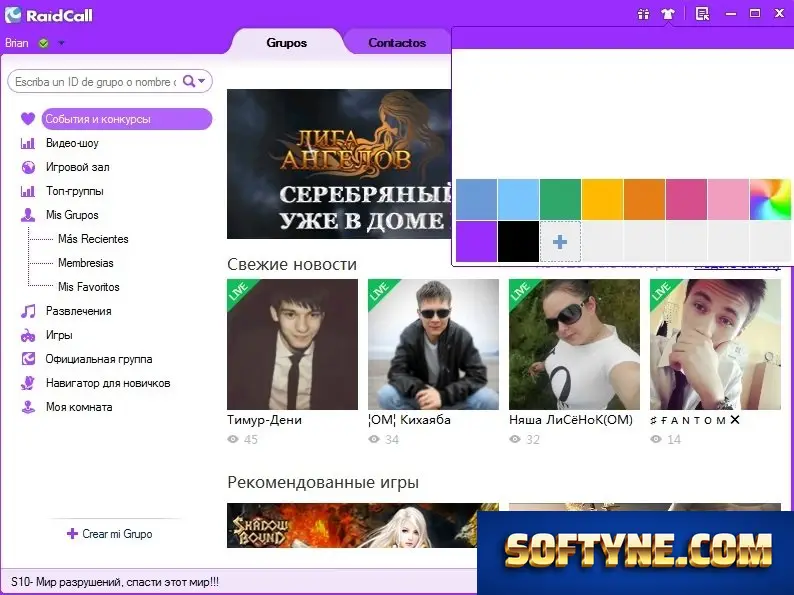This screenshot has height=595, width=794.
Task: Choose the green skin color swatch
Action: coord(560,200)
